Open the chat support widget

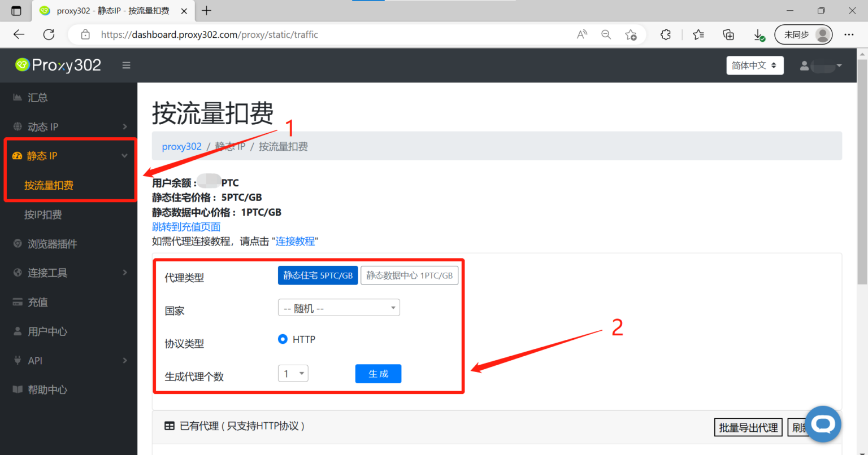(x=823, y=424)
